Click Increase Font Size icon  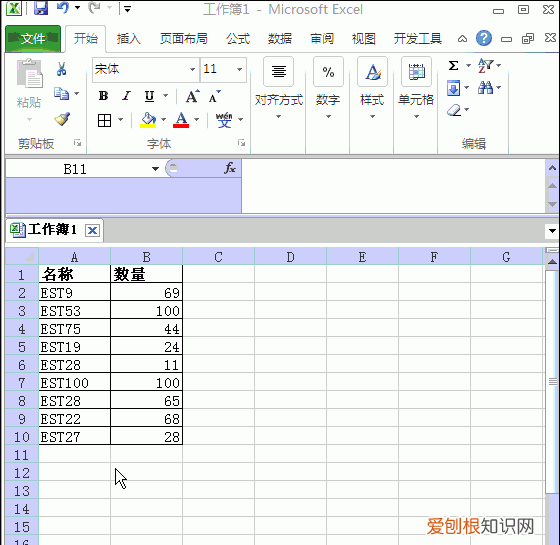point(192,96)
